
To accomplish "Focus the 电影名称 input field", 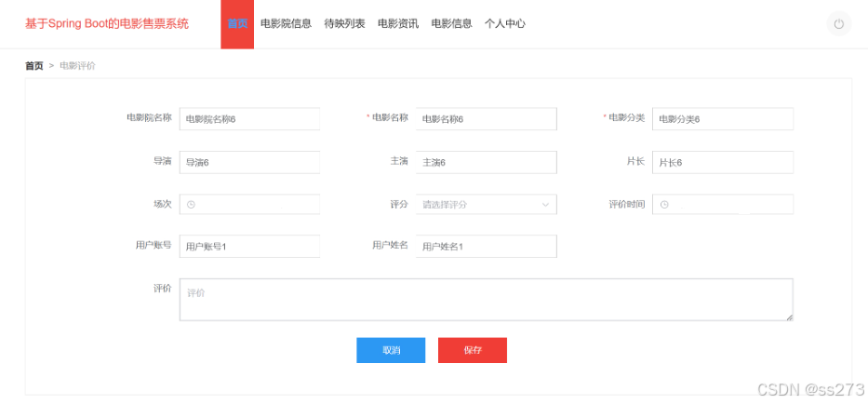I will click(x=486, y=118).
